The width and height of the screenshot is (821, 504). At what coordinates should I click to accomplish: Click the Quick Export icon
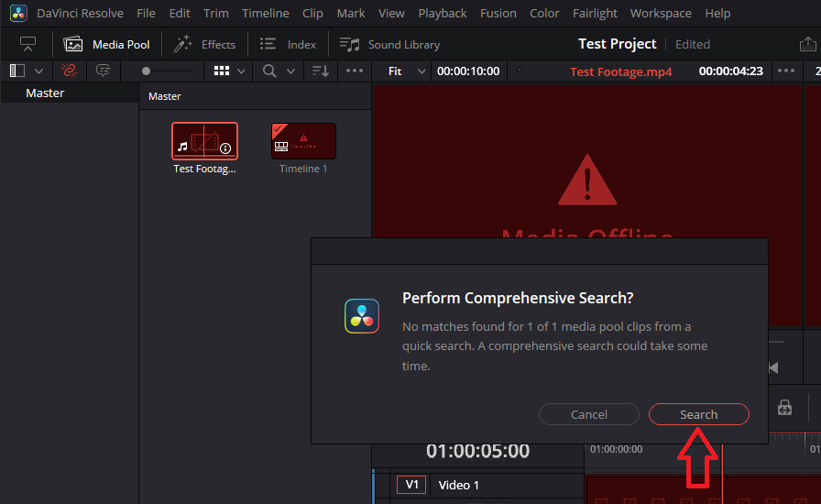806,44
